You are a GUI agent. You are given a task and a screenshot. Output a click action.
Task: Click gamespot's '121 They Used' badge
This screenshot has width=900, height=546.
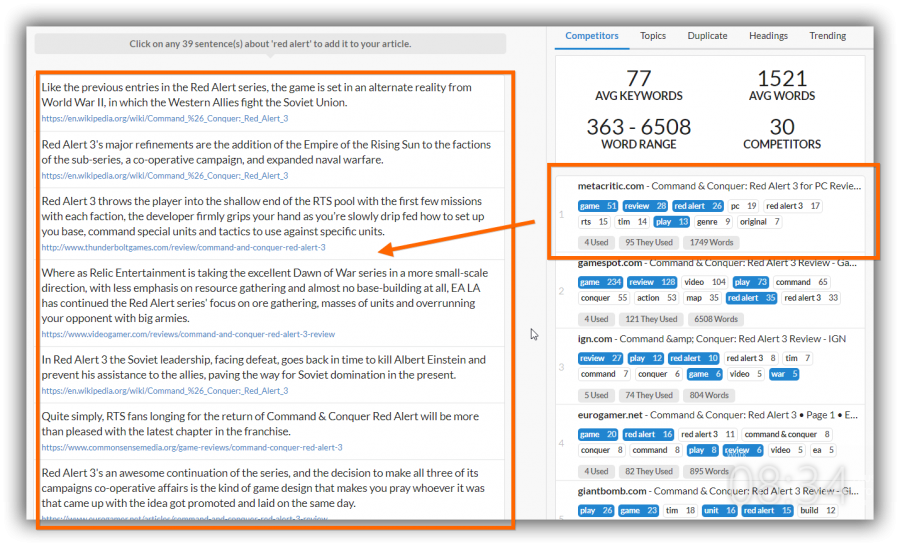[x=651, y=319]
